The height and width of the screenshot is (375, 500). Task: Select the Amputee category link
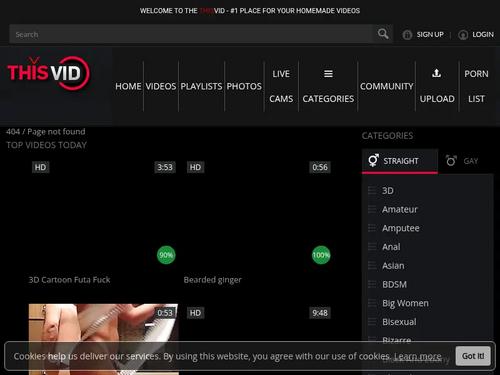coord(401,228)
